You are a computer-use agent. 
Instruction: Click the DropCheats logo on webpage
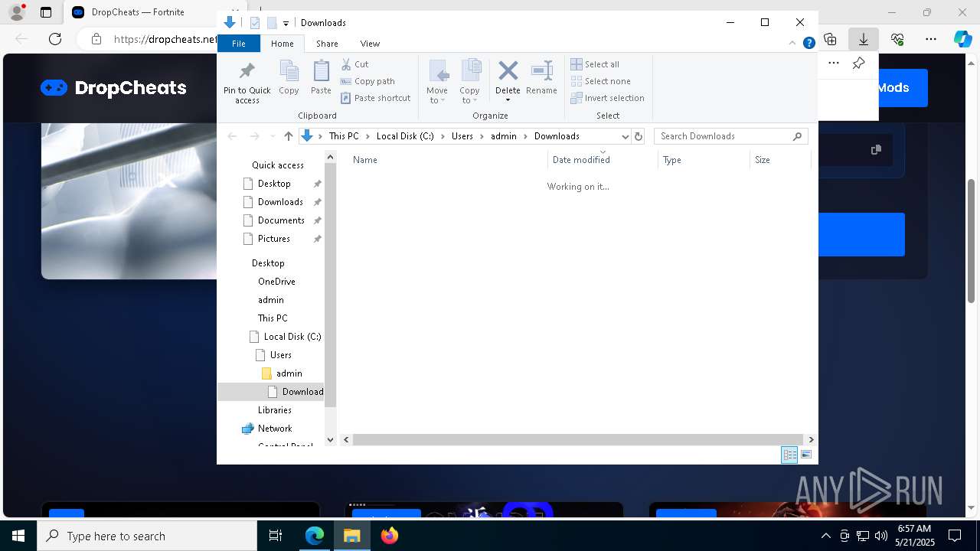tap(113, 88)
